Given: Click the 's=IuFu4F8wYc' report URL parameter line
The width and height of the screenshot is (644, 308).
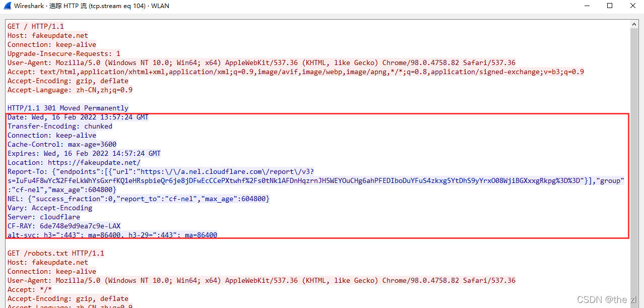Looking at the screenshot, I should click(316, 180).
